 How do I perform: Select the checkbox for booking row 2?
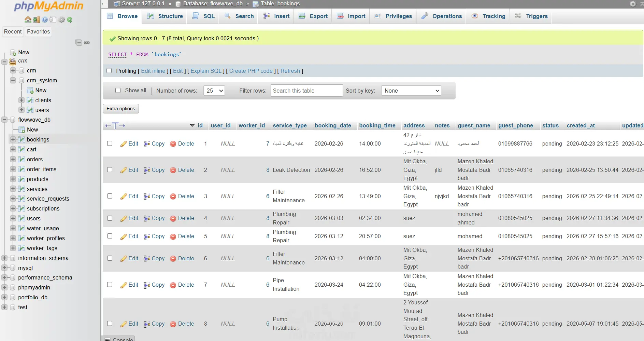click(110, 170)
